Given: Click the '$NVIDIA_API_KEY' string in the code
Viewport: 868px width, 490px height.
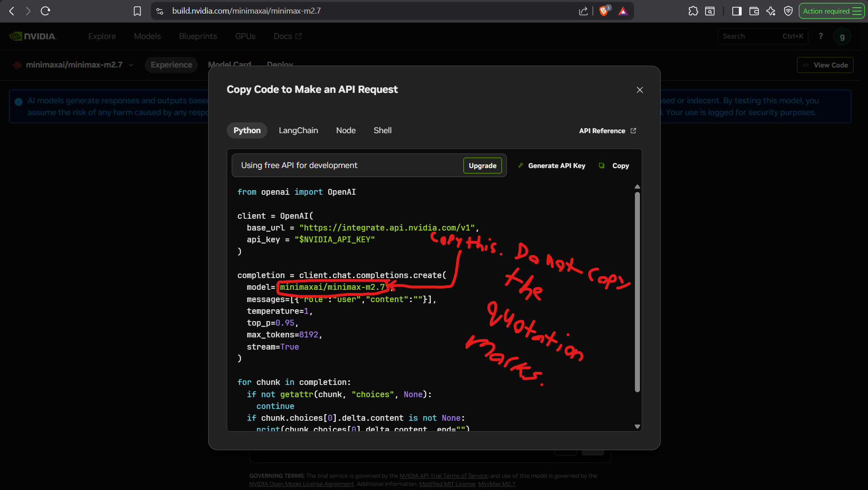Looking at the screenshot, I should point(335,240).
